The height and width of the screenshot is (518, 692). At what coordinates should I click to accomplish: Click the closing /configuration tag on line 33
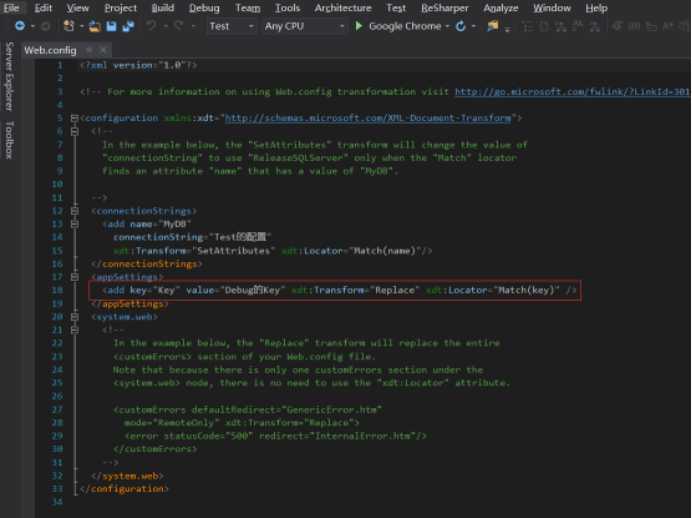(124, 489)
